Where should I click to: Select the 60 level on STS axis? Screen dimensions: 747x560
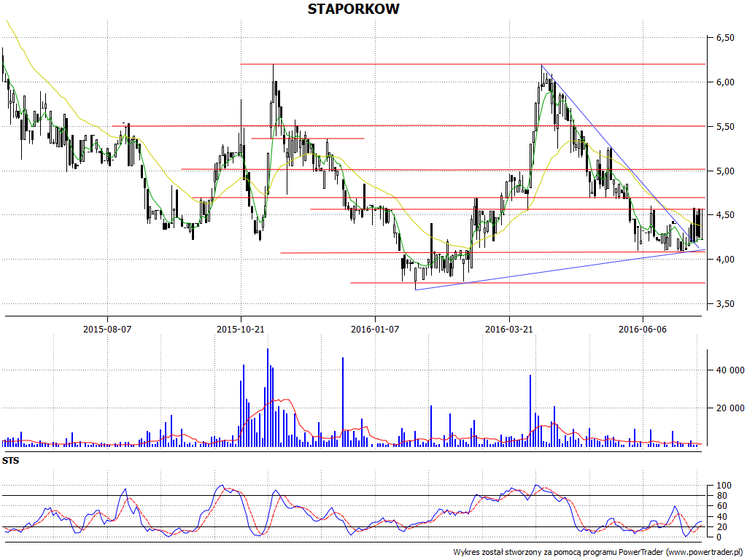click(721, 506)
